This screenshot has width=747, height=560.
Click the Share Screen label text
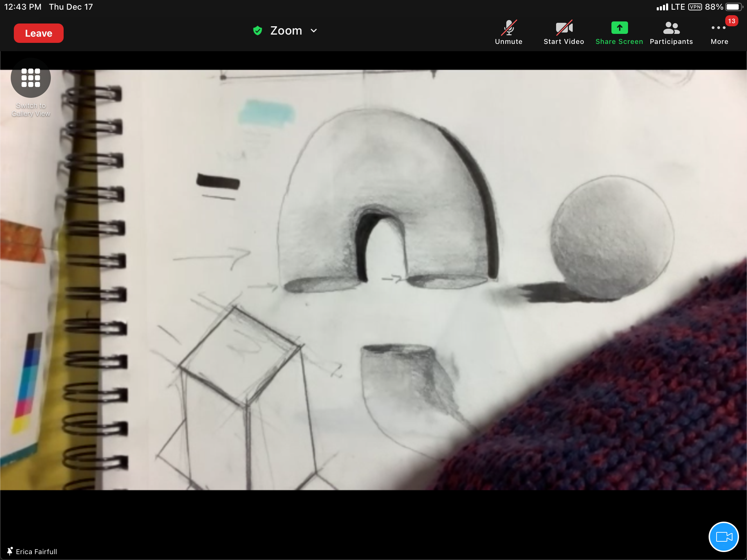pyautogui.click(x=619, y=41)
